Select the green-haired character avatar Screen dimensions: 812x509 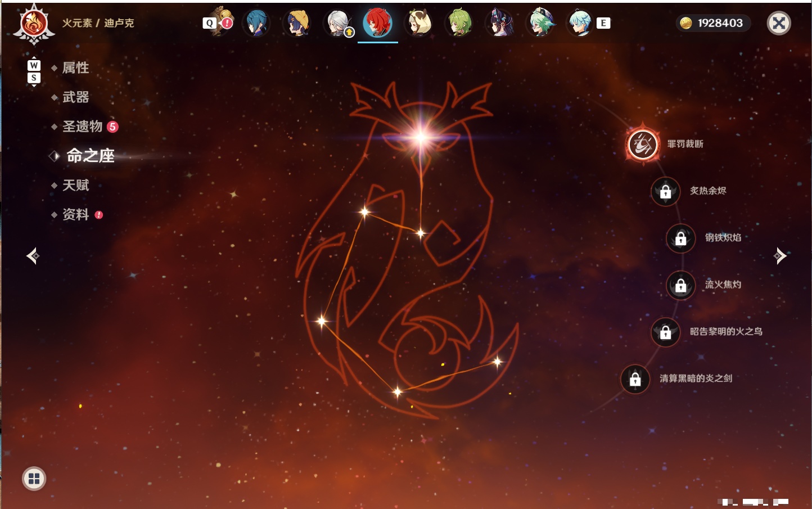459,23
